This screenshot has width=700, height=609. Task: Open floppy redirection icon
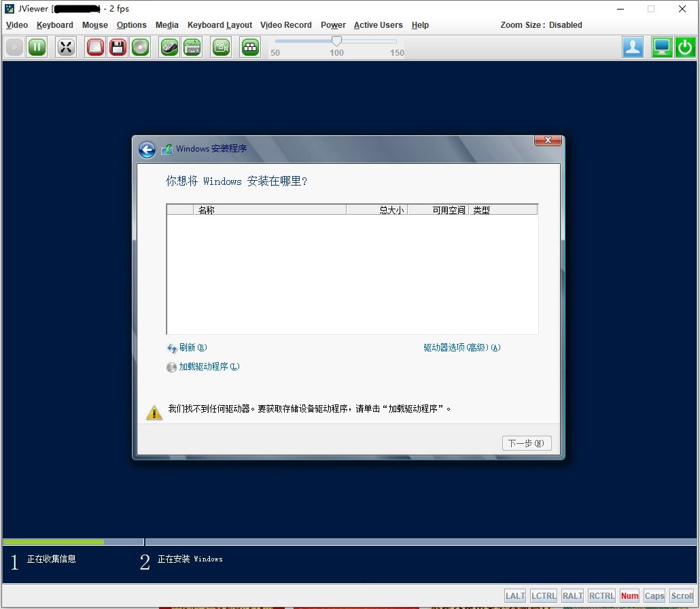point(118,47)
